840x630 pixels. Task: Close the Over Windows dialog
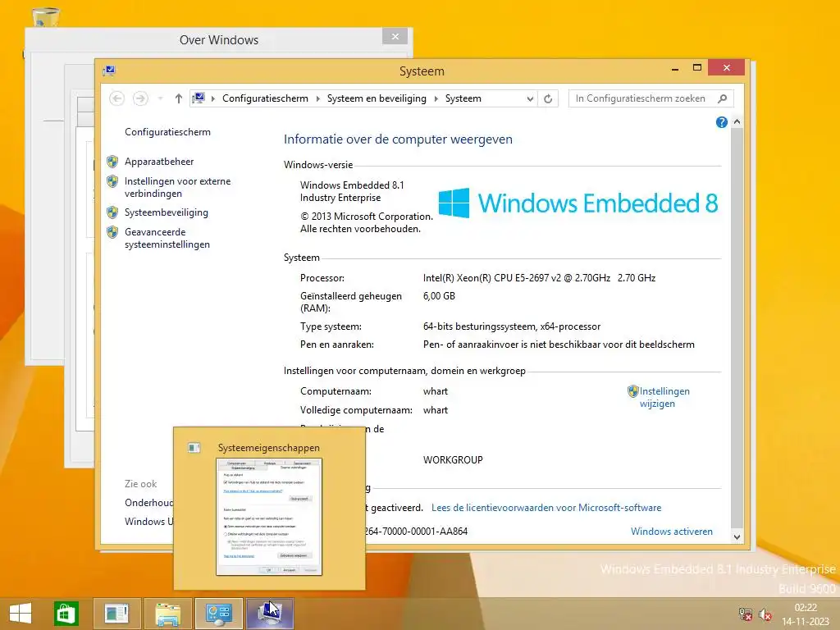[x=395, y=36]
